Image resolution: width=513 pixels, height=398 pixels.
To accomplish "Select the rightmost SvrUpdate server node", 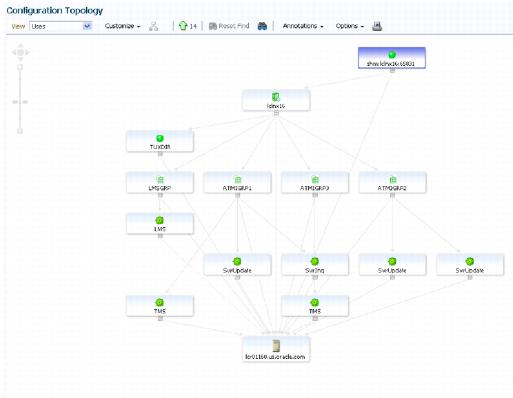I will [x=470, y=265].
